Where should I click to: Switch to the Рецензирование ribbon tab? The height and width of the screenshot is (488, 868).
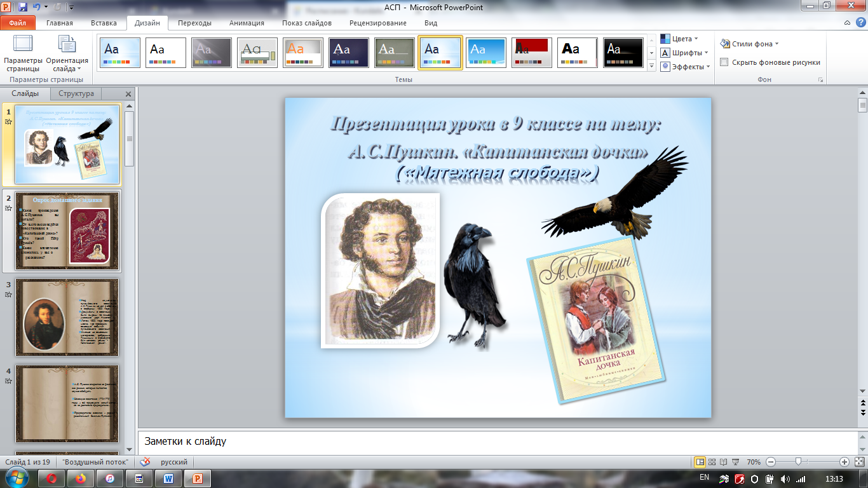click(378, 23)
